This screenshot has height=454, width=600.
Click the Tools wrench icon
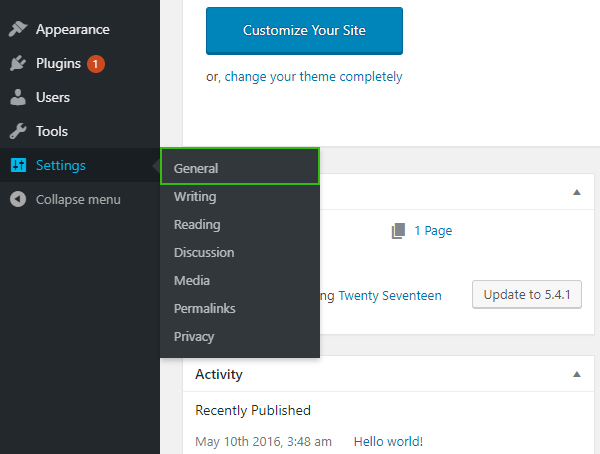point(18,132)
